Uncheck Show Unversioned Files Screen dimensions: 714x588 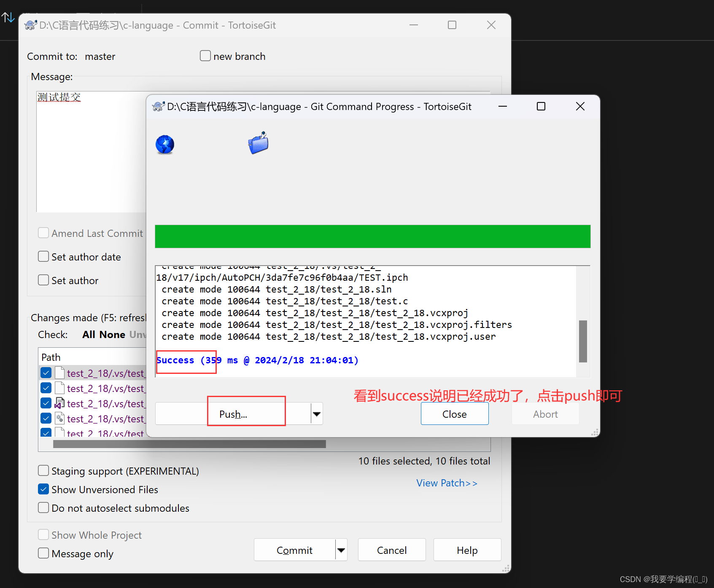click(x=43, y=489)
